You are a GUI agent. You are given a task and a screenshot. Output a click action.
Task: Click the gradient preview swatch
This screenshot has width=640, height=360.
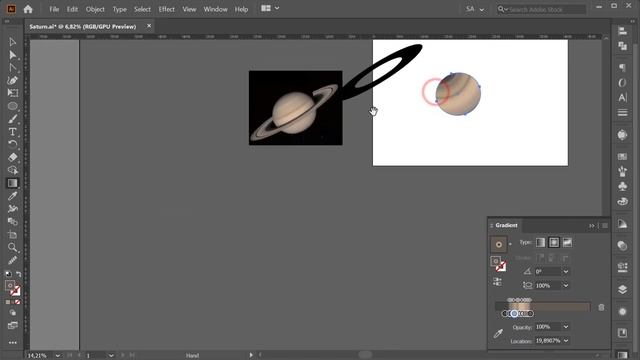(498, 244)
